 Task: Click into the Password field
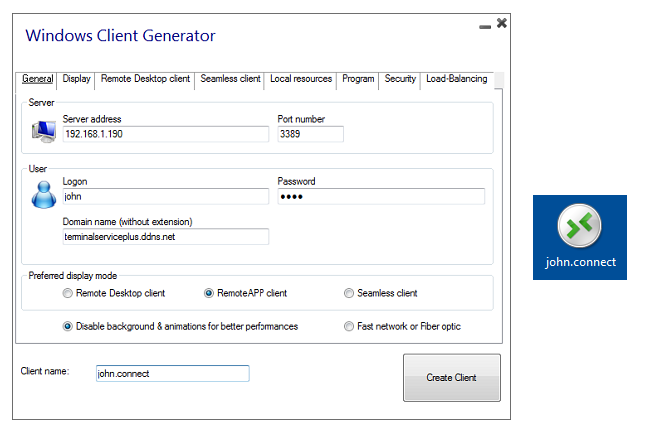tap(380, 196)
